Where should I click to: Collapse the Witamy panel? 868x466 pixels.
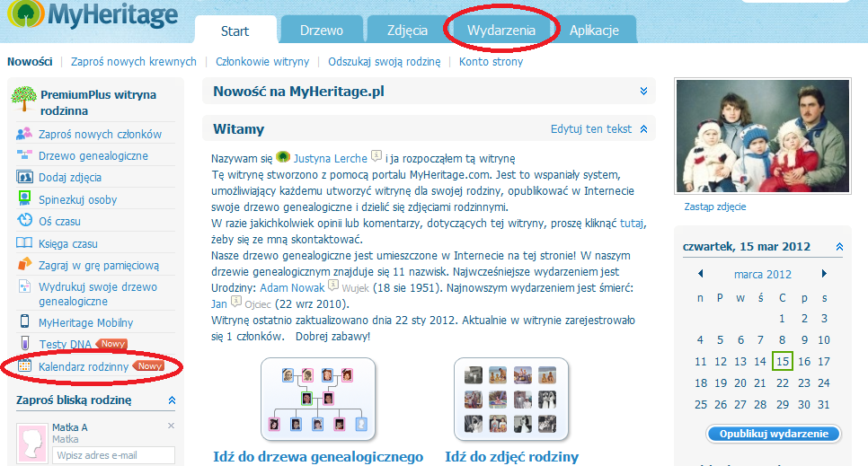(643, 129)
